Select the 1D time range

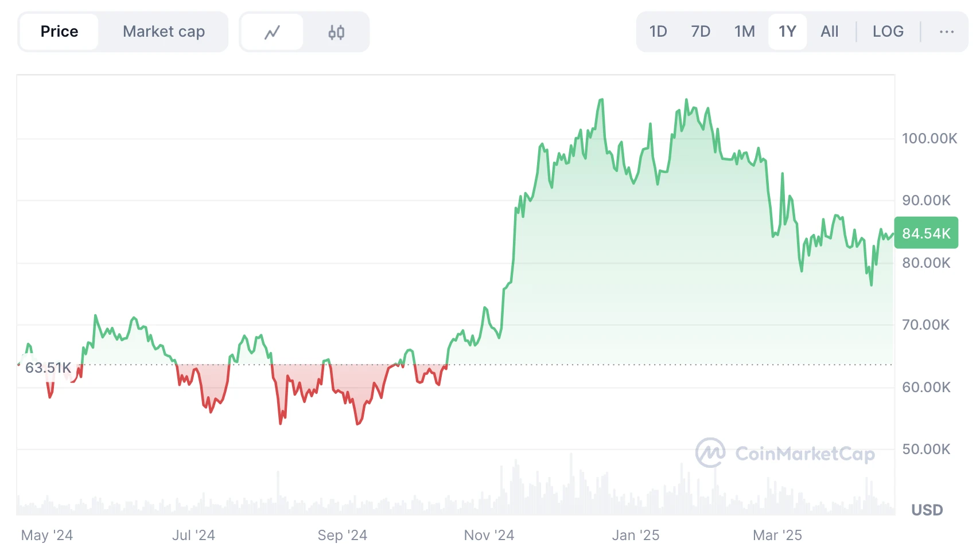(x=658, y=32)
